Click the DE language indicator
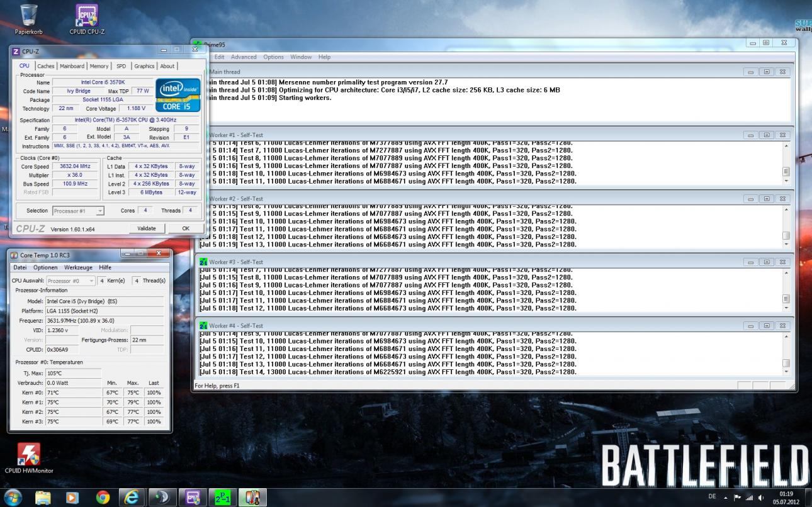 coord(712,496)
